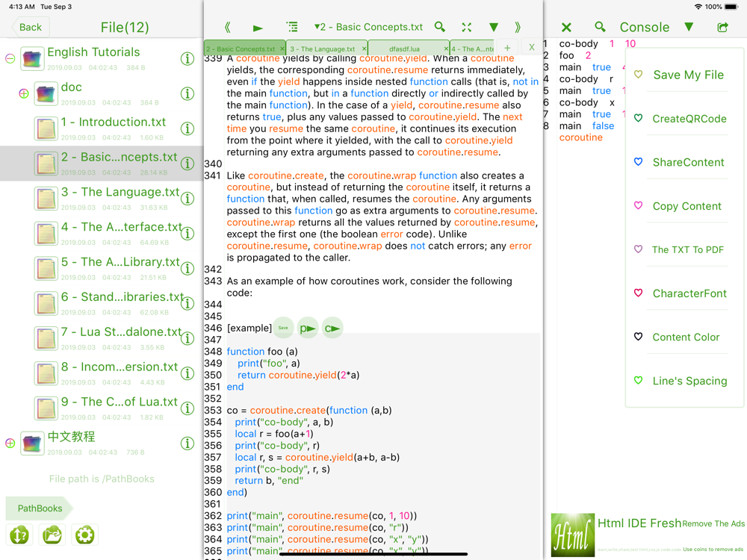Show info for 2 - Basic Concepts file
This screenshot has height=560, width=747.
tap(187, 164)
